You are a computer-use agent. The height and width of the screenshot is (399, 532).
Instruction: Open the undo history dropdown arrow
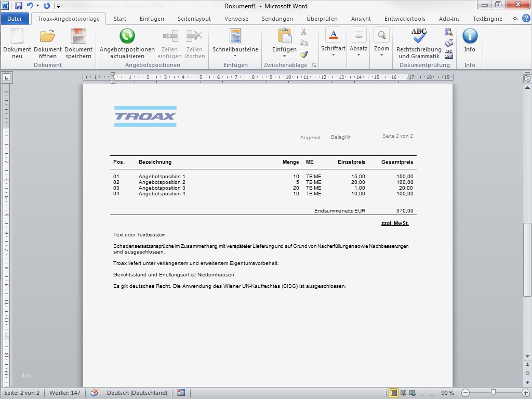(x=37, y=6)
